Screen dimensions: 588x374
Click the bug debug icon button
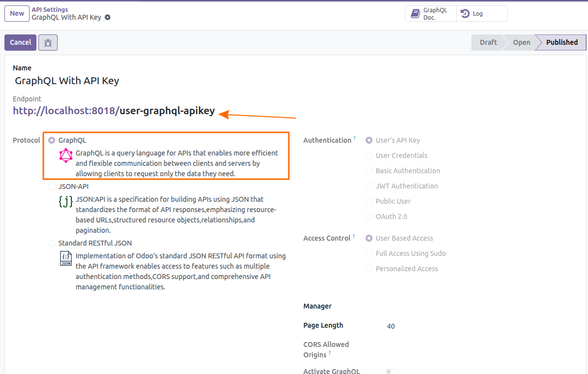coord(48,43)
